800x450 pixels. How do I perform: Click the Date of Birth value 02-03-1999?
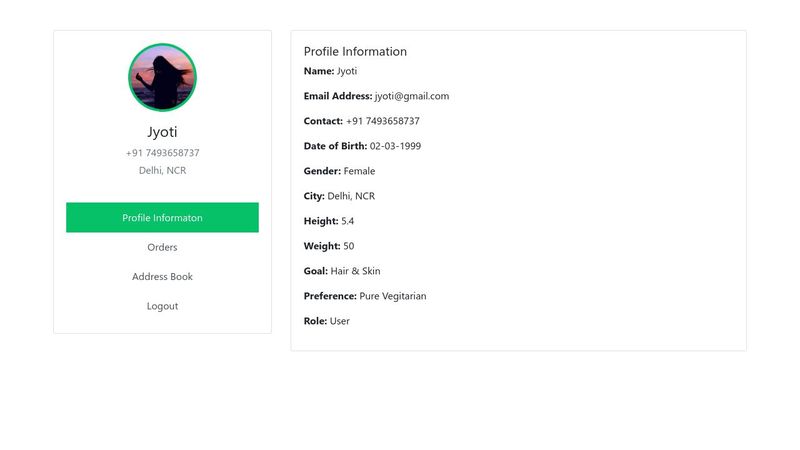click(x=395, y=146)
